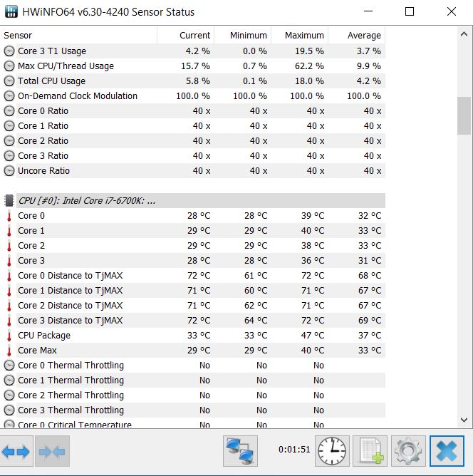The height and width of the screenshot is (476, 473).
Task: Reset the timer with clock button
Action: tap(332, 451)
